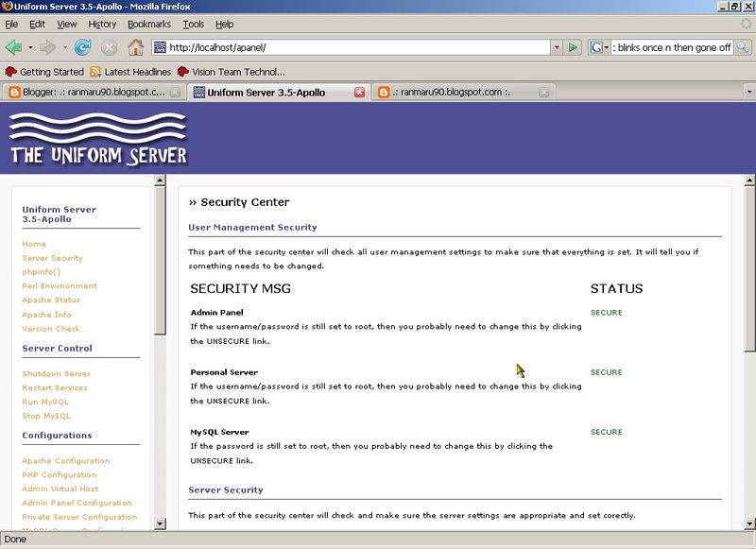Open the Home page icon

[135, 47]
